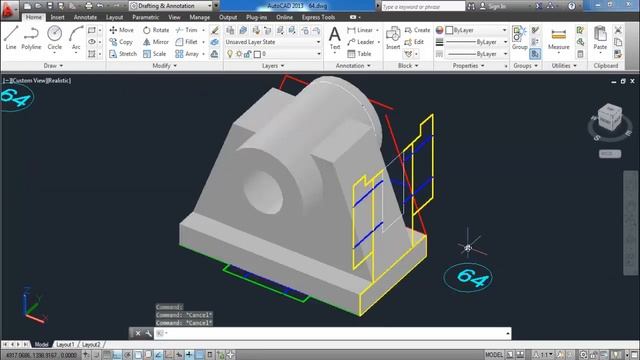This screenshot has width=640, height=360.
Task: Expand the Modify panel
Action: [164, 65]
